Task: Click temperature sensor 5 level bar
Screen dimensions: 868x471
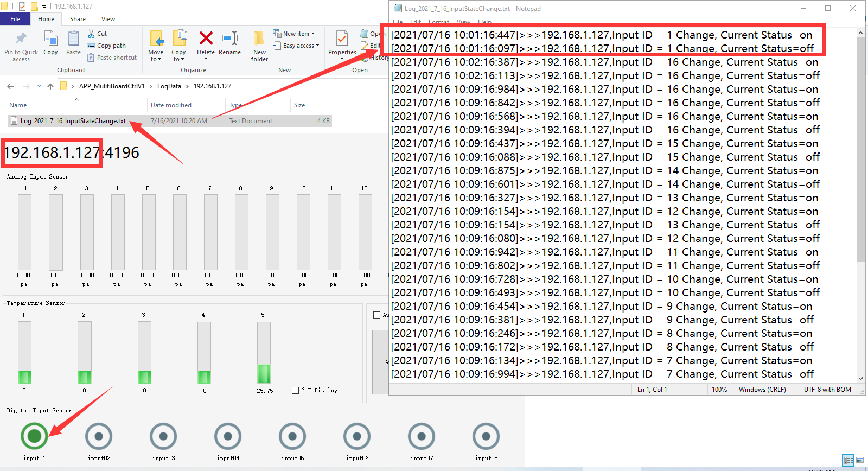Action: click(x=264, y=353)
